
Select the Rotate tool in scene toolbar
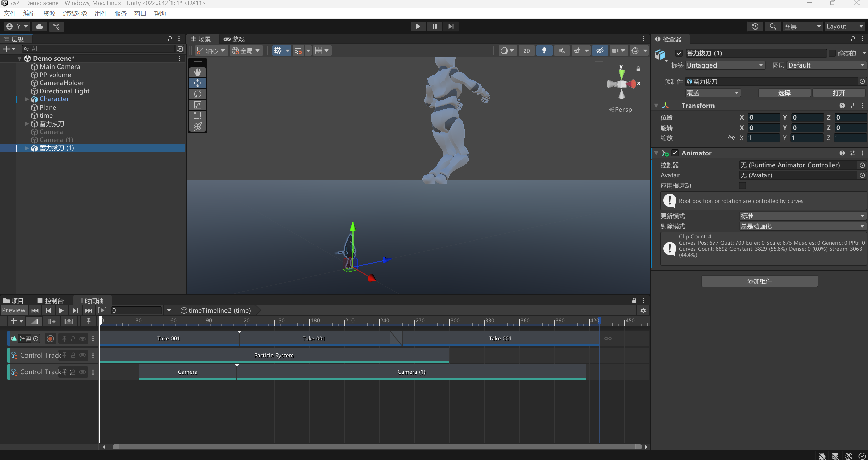[x=198, y=94]
